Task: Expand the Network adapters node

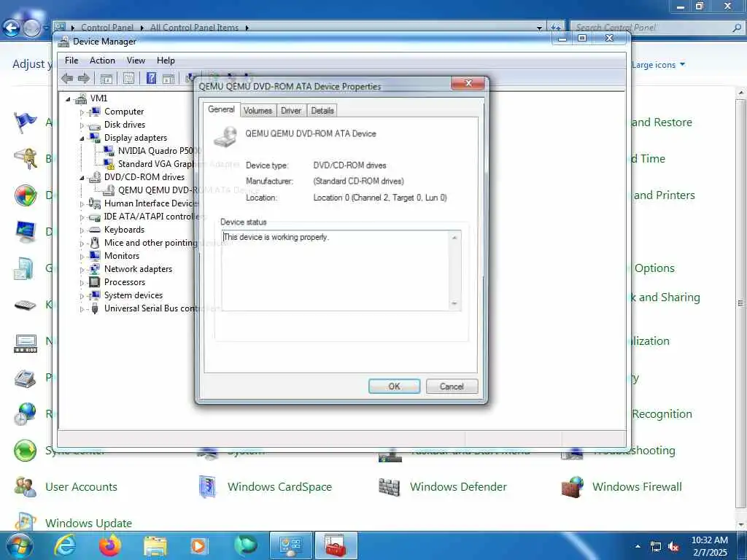Action: point(82,270)
